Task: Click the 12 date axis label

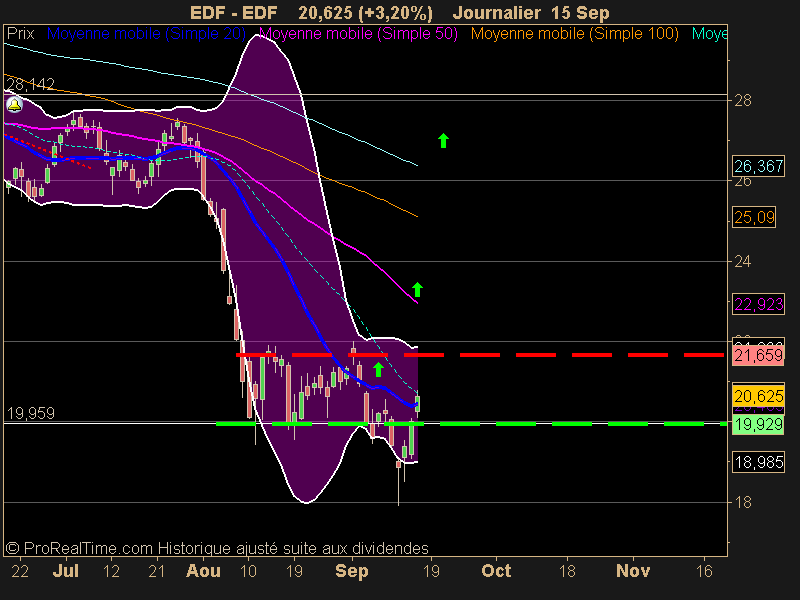Action: [111, 570]
